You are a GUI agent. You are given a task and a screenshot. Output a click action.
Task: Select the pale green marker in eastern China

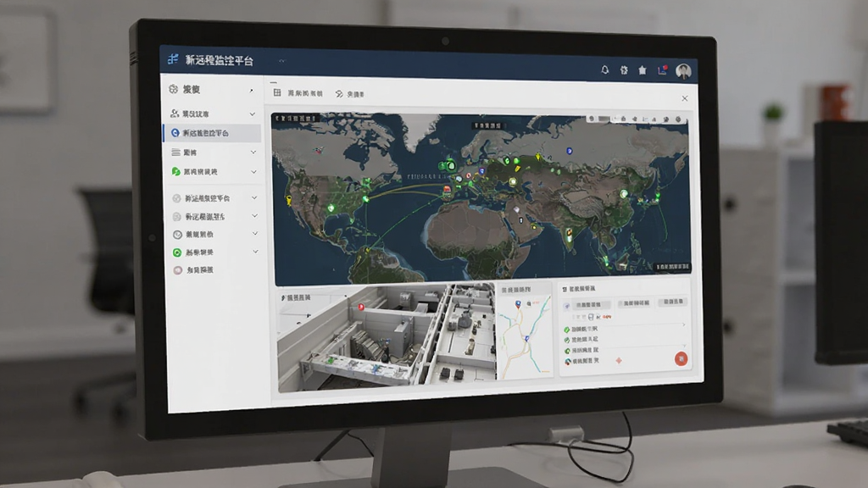point(624,193)
